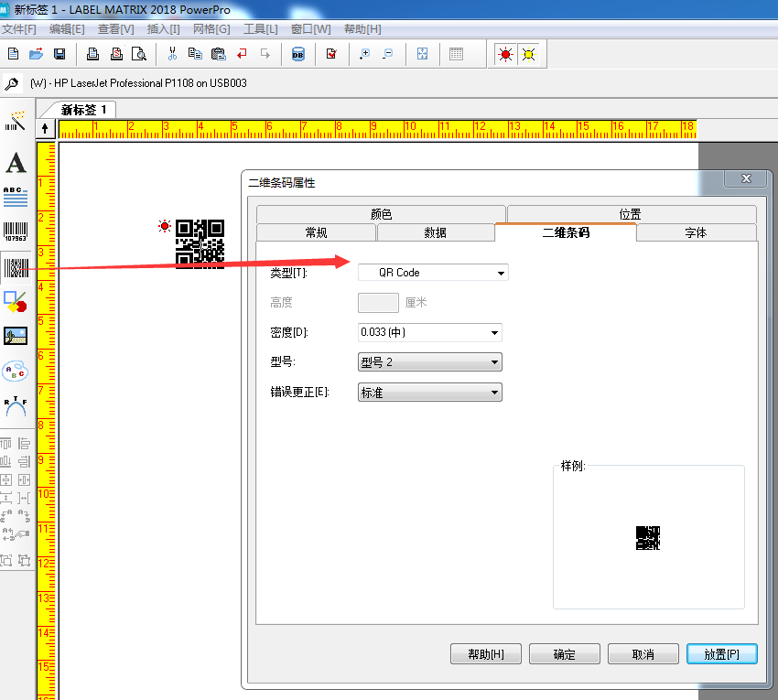Open the 插入[I] menu
The image size is (778, 700).
163,29
